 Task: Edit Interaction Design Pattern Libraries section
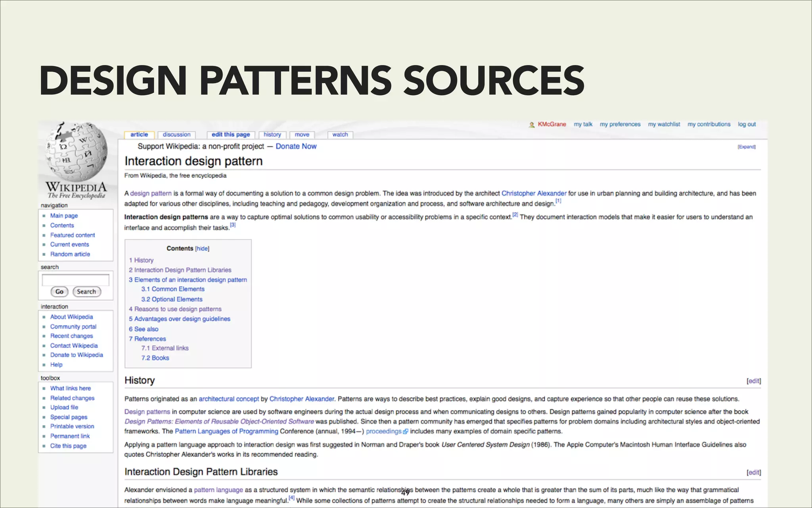point(754,472)
